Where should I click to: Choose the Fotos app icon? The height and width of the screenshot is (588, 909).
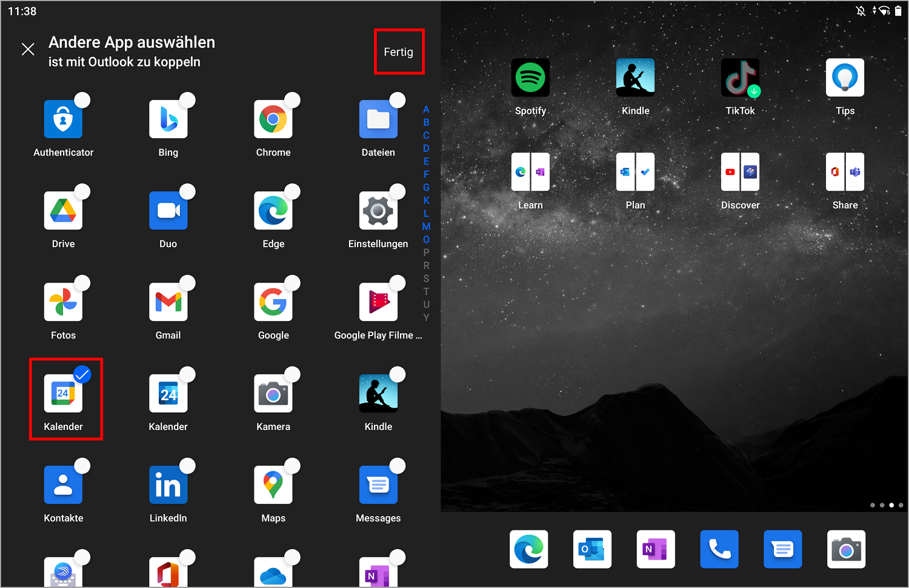pos(63,302)
